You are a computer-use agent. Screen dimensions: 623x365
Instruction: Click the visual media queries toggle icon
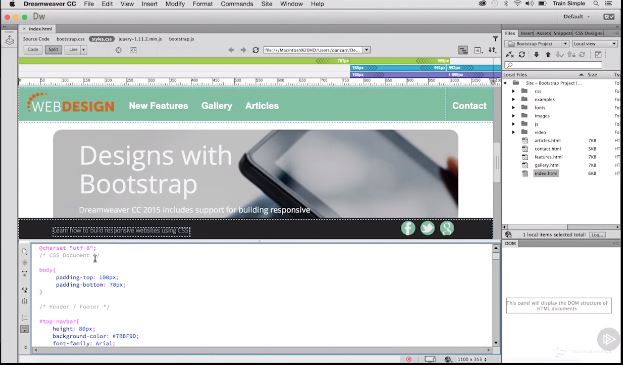[x=463, y=50]
